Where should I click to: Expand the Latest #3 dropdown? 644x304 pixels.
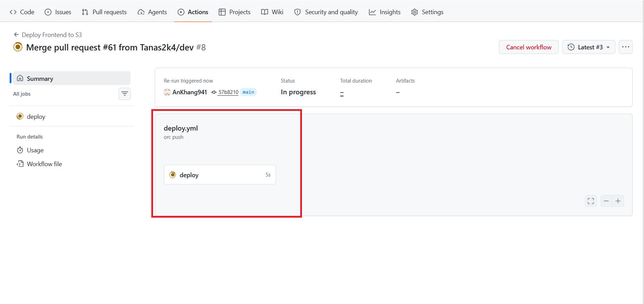(x=589, y=47)
